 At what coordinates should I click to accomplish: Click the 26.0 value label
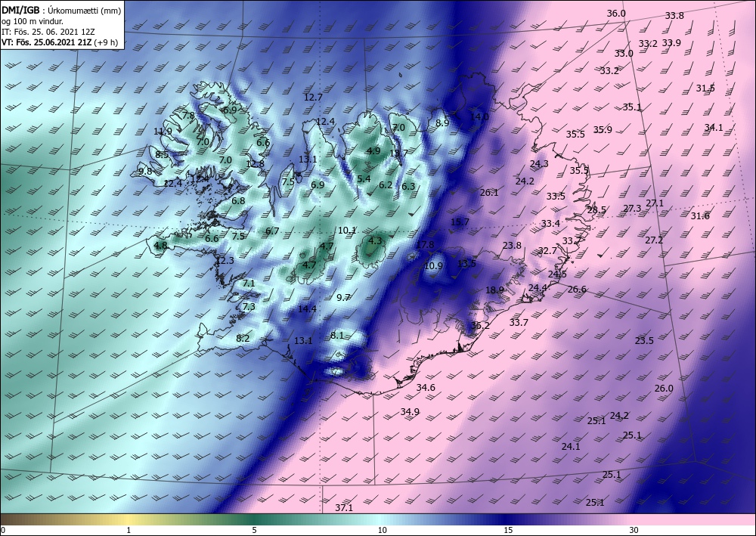(664, 389)
